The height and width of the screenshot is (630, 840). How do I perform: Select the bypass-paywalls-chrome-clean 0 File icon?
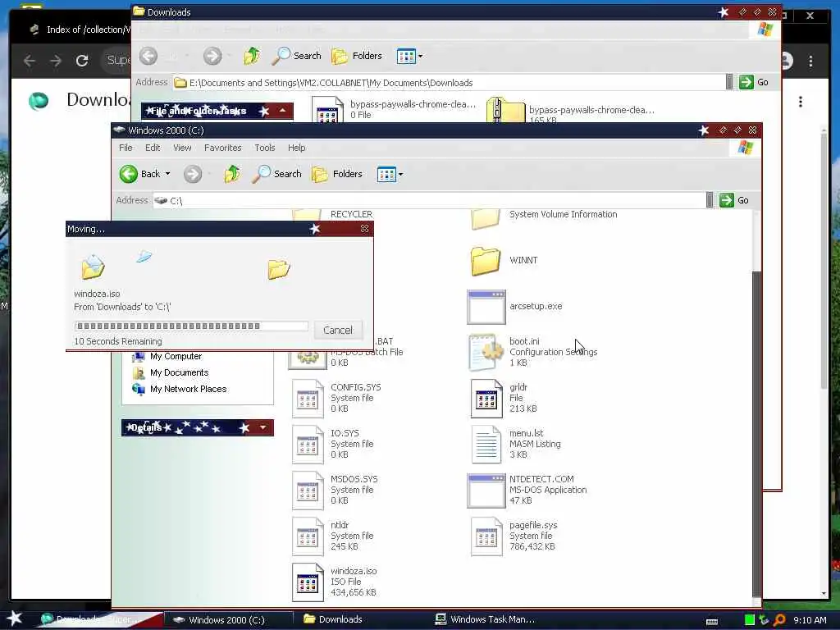[326, 111]
